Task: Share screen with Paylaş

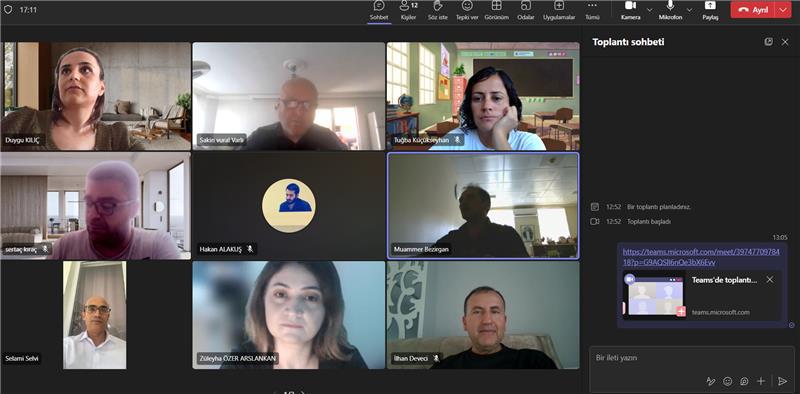Action: tap(710, 11)
